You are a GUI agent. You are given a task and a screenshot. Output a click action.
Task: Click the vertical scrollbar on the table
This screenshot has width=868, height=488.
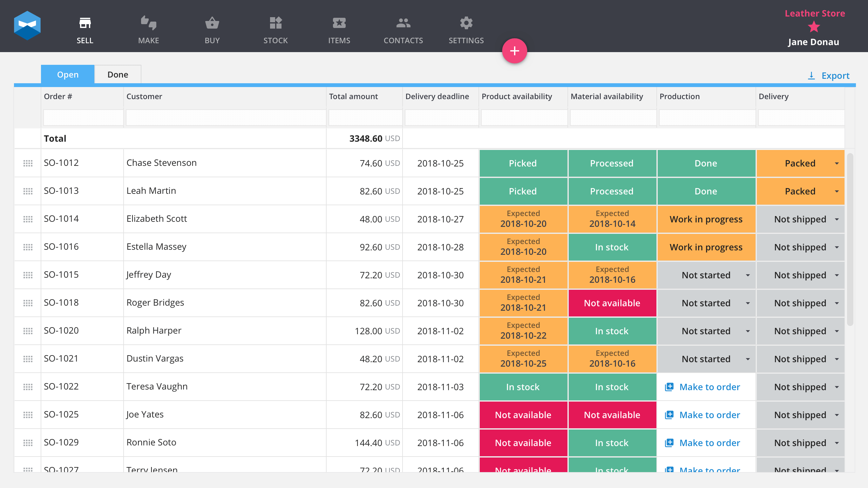[850, 239]
